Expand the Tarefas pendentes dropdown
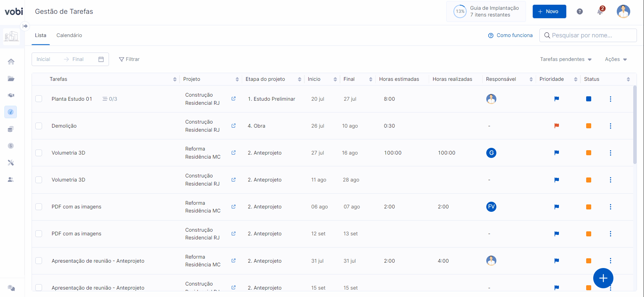644x297 pixels. pyautogui.click(x=566, y=59)
